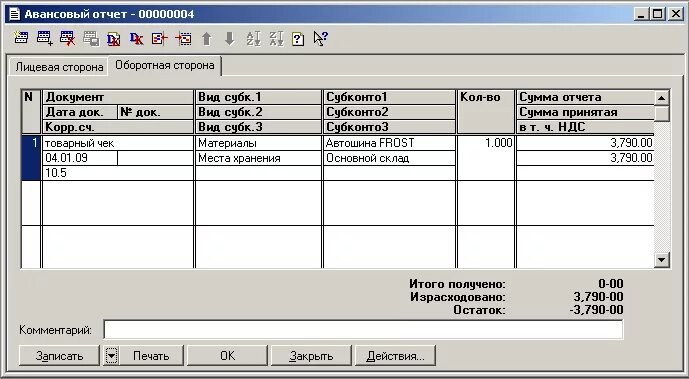Click the Сумма отчета column header
This screenshot has width=689, height=379.
tap(585, 97)
